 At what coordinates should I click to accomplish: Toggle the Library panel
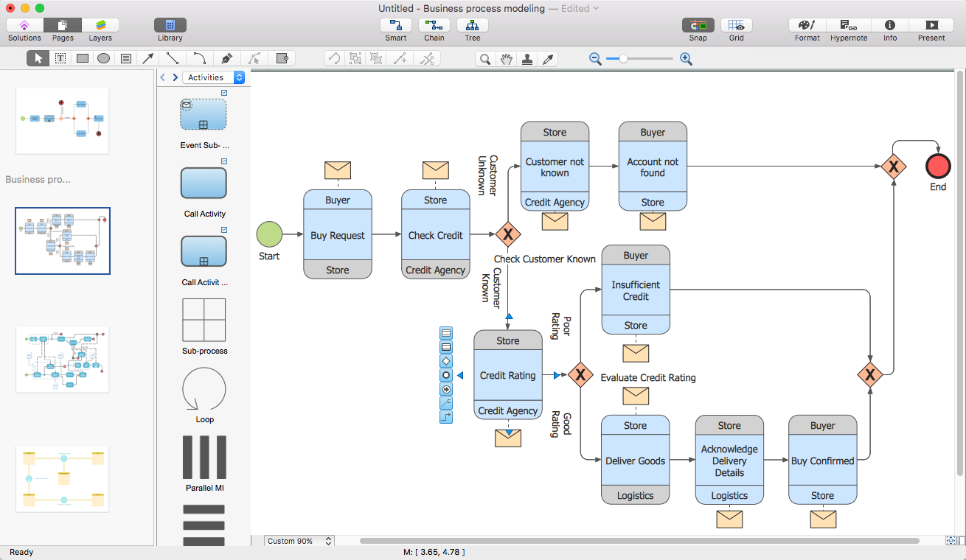click(x=170, y=25)
